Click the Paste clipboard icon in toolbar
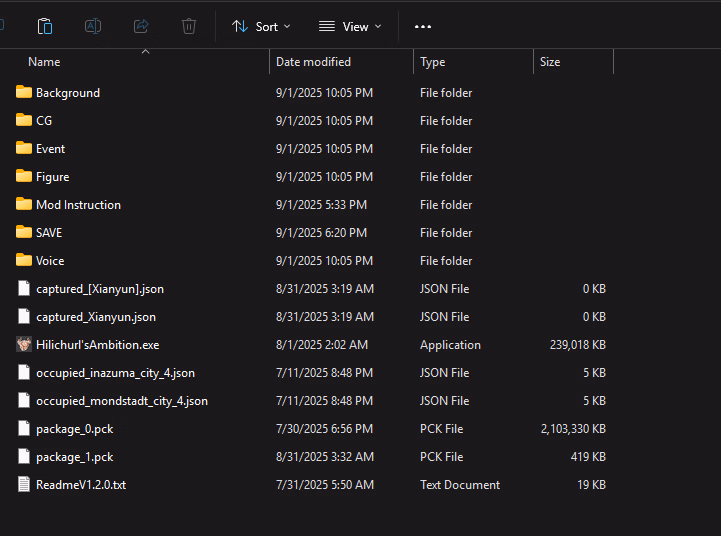 pos(45,26)
